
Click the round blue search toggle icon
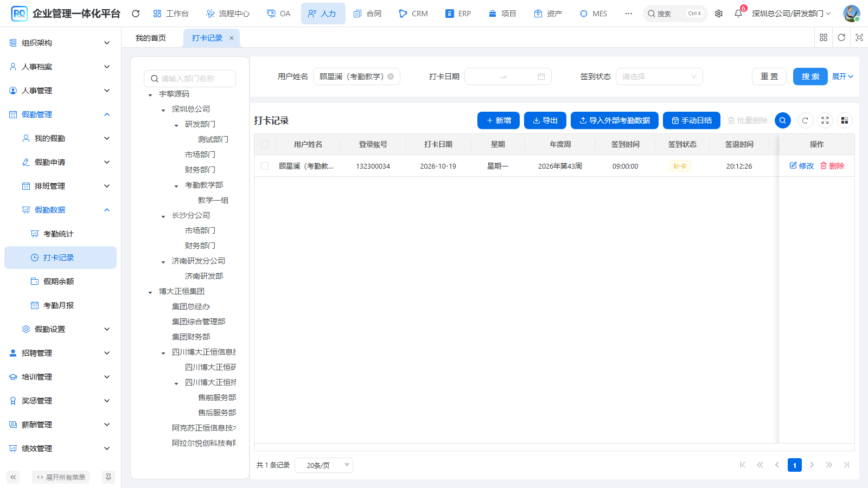click(783, 120)
